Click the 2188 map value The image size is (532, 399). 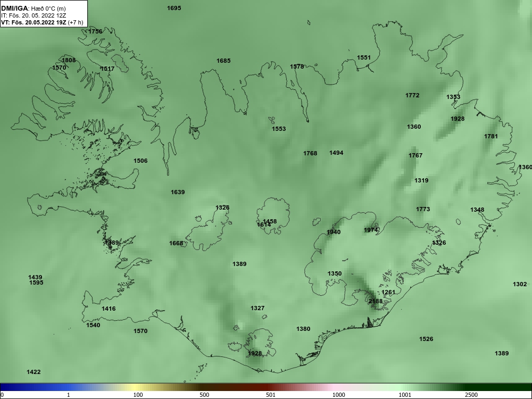point(376,301)
